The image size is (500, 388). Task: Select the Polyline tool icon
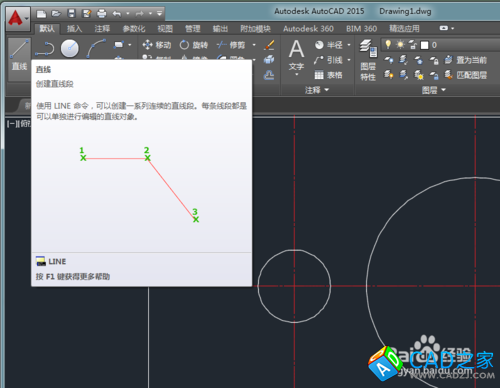point(45,49)
